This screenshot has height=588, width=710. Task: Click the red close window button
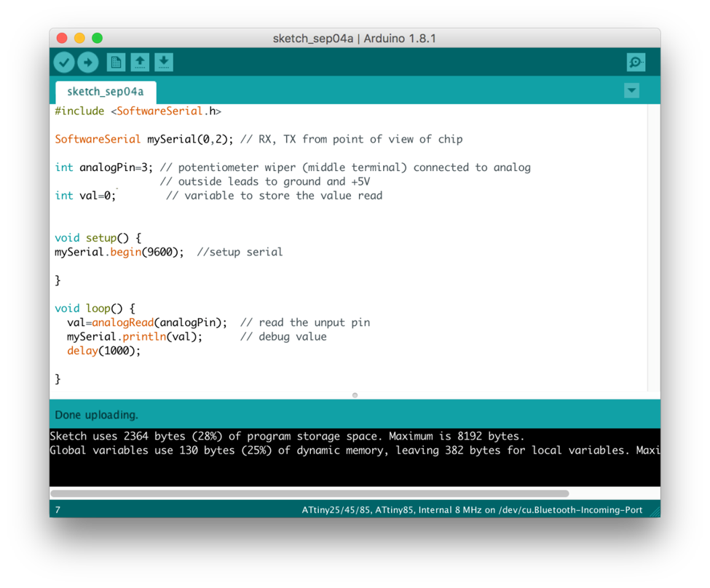coord(62,38)
